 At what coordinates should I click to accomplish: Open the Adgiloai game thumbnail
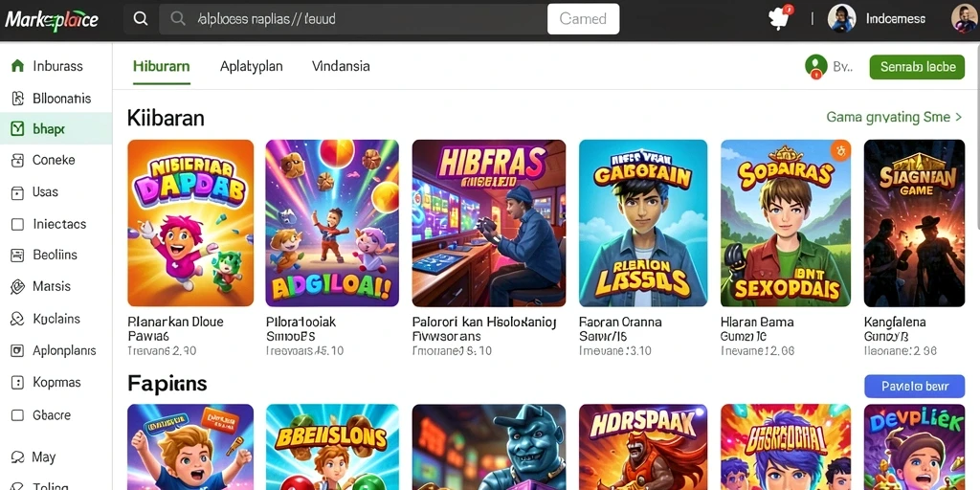(x=332, y=223)
